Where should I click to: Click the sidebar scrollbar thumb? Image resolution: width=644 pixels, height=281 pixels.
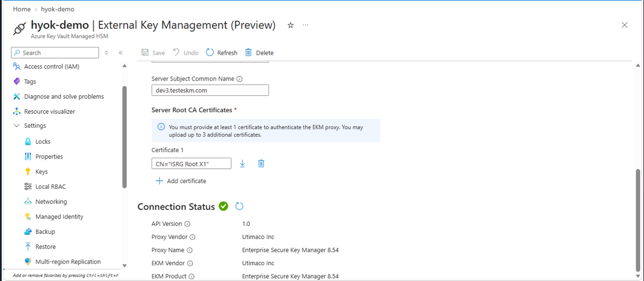125,137
